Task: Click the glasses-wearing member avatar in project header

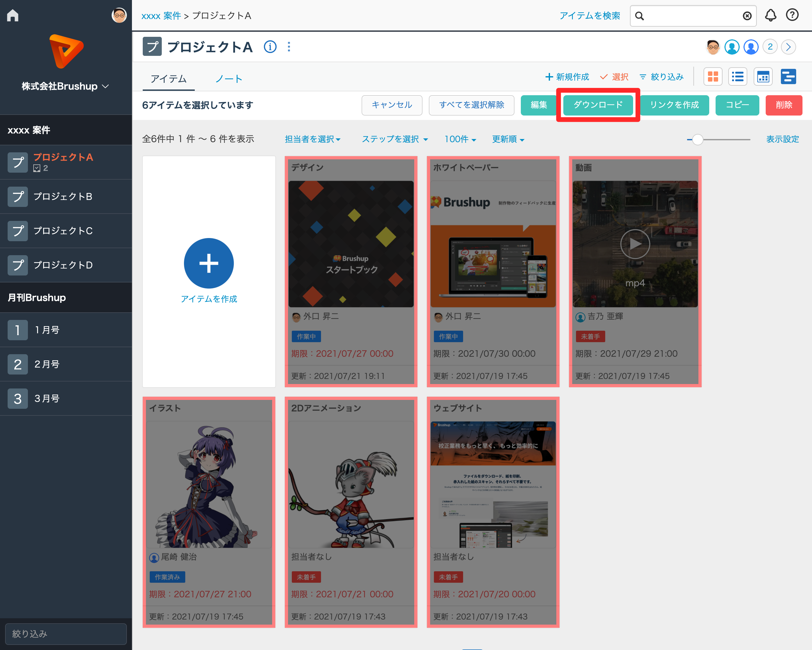Action: tap(713, 47)
